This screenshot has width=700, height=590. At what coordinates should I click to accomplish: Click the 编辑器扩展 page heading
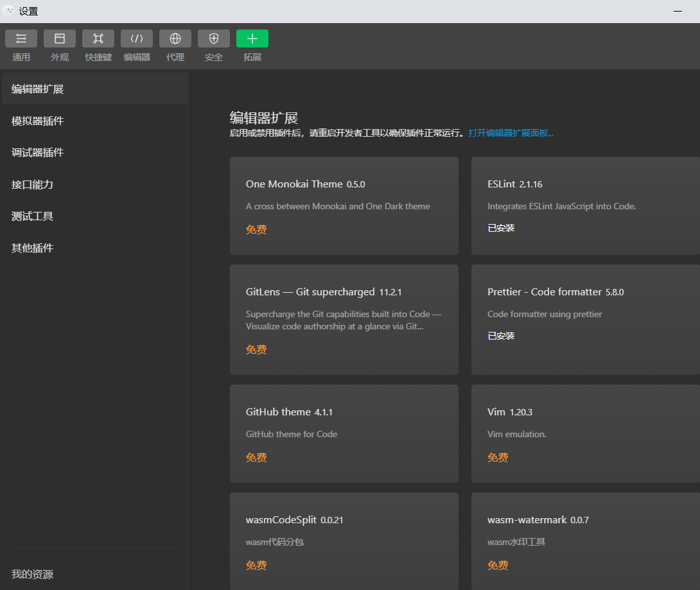(x=264, y=118)
